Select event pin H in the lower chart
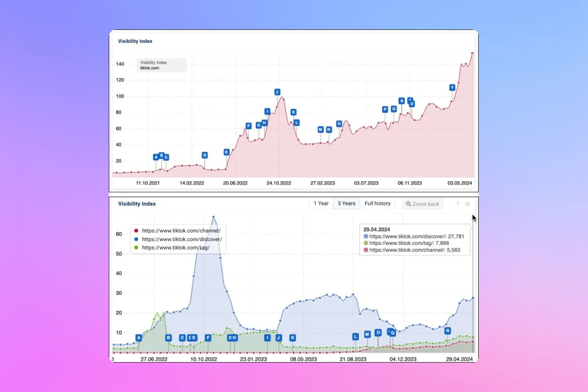The height and width of the screenshot is (392, 588). (x=235, y=338)
